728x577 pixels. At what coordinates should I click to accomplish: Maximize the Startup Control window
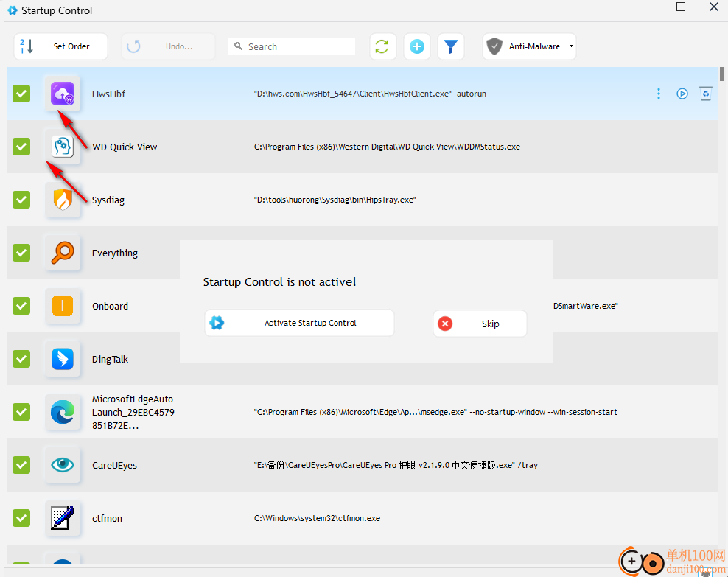681,7
